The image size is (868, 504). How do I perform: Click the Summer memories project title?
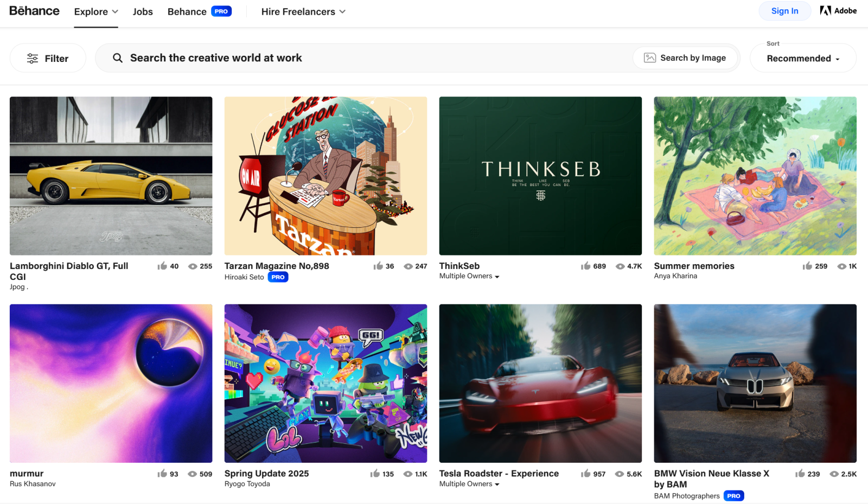click(694, 266)
